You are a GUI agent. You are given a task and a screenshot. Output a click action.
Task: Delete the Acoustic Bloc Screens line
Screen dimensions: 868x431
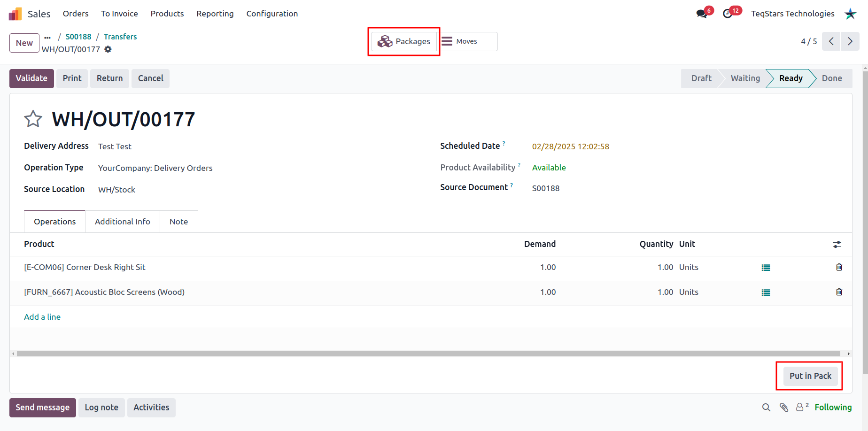click(839, 292)
